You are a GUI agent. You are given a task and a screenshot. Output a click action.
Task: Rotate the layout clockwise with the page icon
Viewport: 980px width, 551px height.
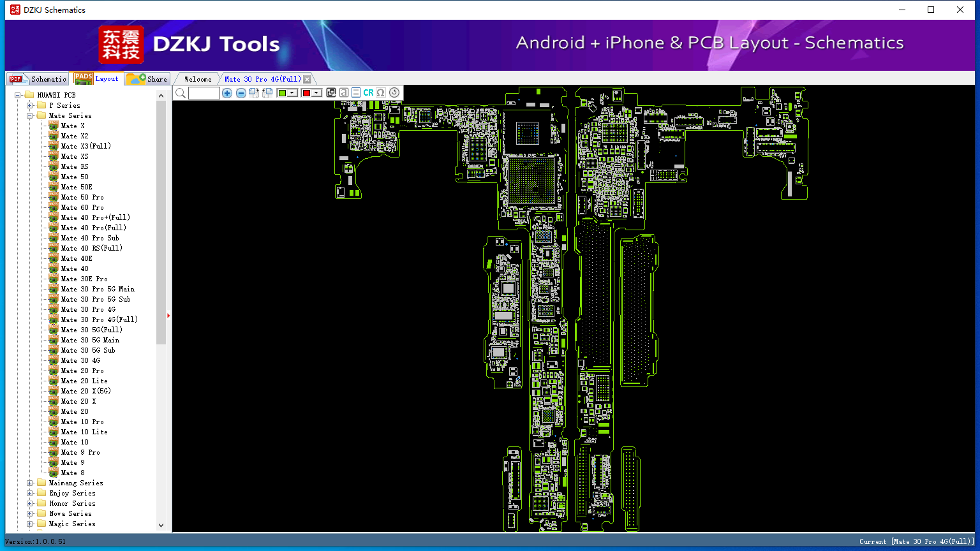254,93
